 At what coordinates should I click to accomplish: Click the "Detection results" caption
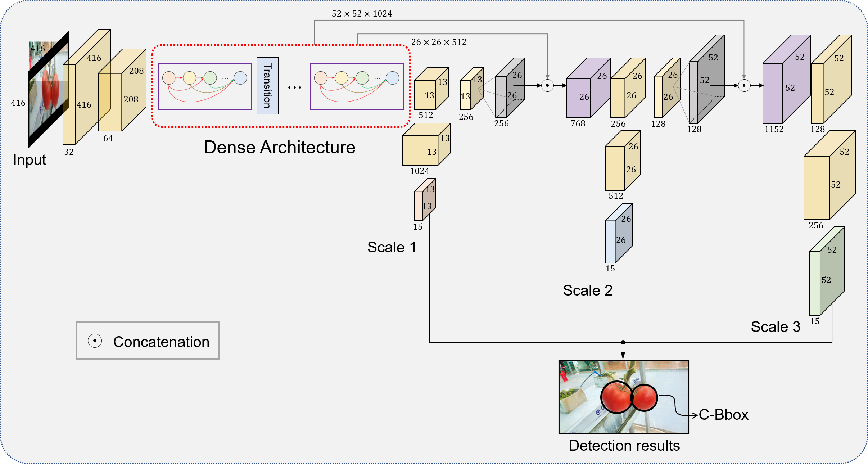624,446
